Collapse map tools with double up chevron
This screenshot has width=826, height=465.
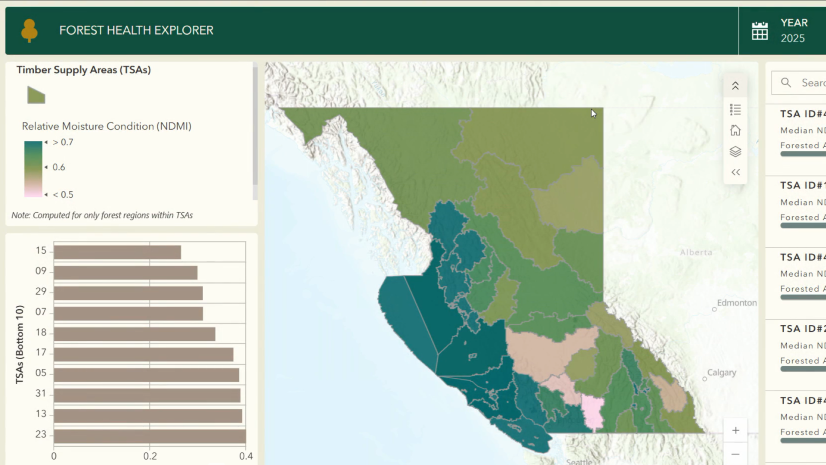(735, 86)
